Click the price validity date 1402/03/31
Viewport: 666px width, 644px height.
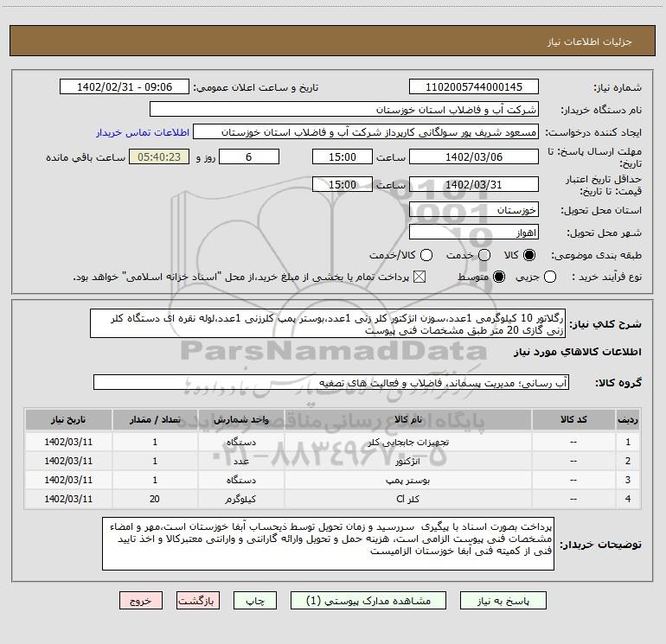click(474, 184)
